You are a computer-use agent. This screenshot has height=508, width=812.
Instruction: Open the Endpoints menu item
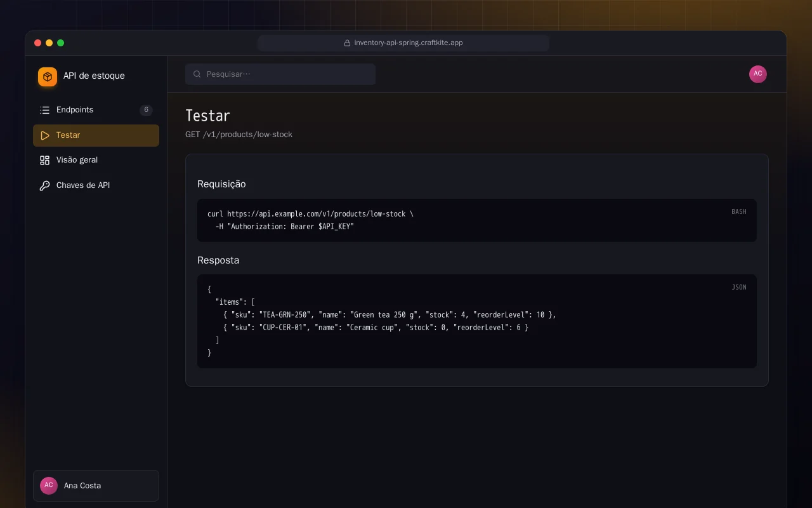point(96,110)
